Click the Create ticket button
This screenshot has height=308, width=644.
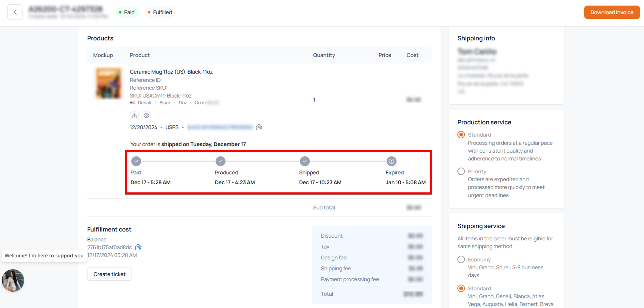tap(109, 274)
